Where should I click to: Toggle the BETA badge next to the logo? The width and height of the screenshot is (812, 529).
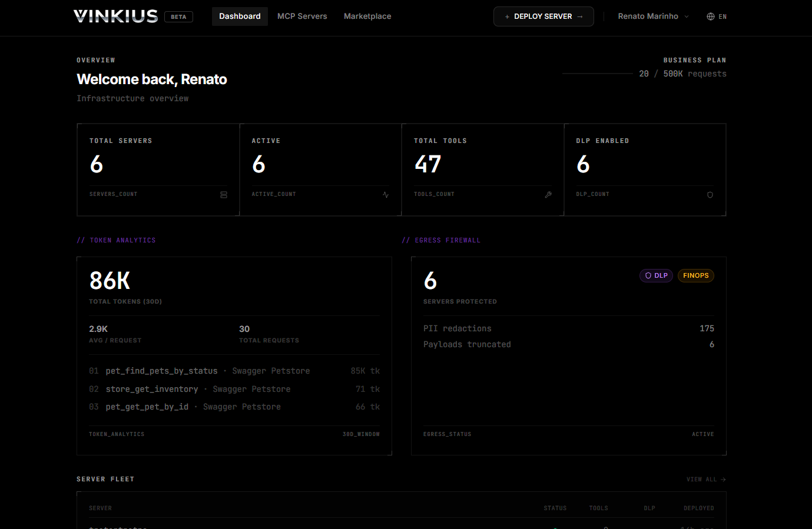(x=178, y=16)
